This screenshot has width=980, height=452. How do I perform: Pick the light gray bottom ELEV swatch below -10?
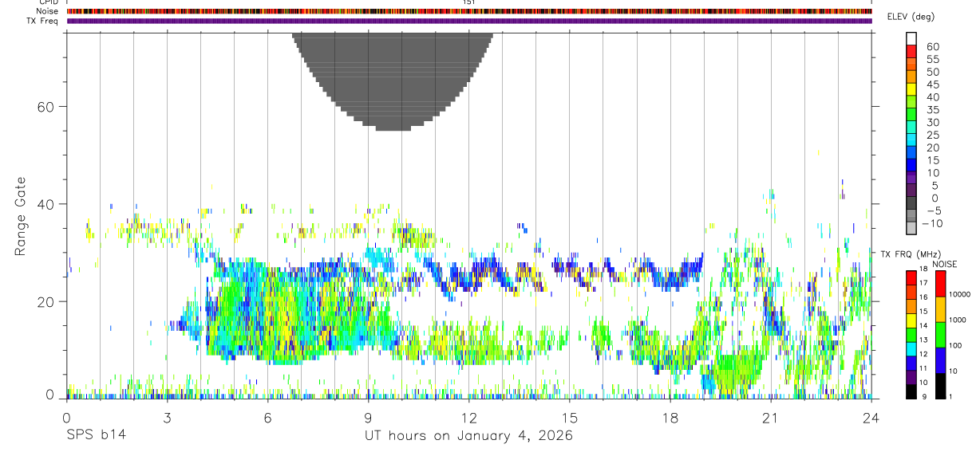[x=911, y=229]
